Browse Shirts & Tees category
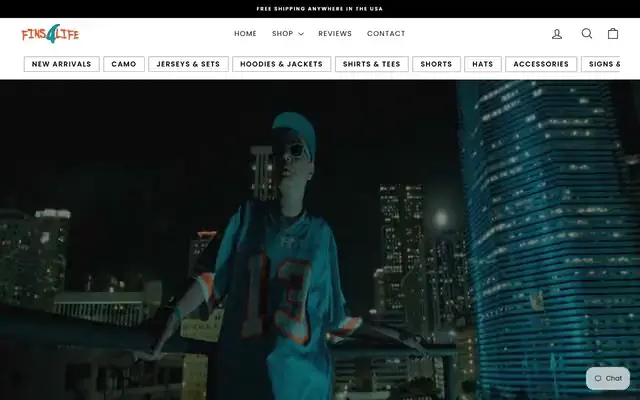 [x=371, y=64]
